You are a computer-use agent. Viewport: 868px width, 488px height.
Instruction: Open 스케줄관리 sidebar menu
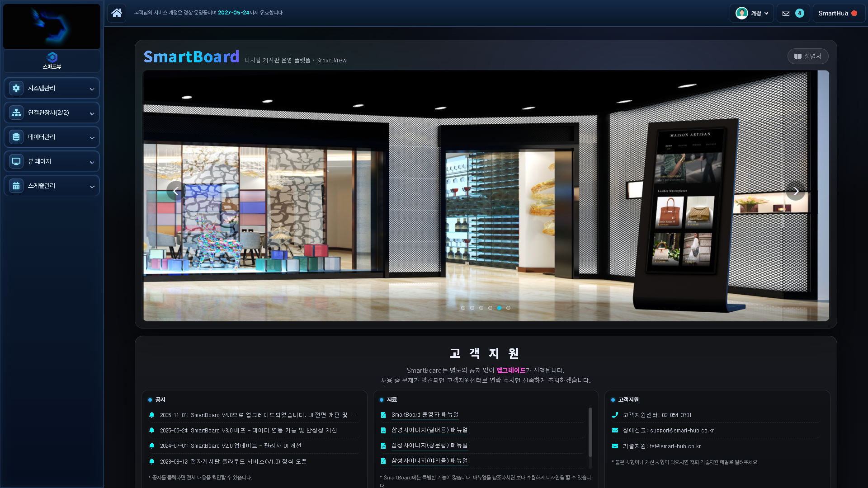click(x=52, y=186)
